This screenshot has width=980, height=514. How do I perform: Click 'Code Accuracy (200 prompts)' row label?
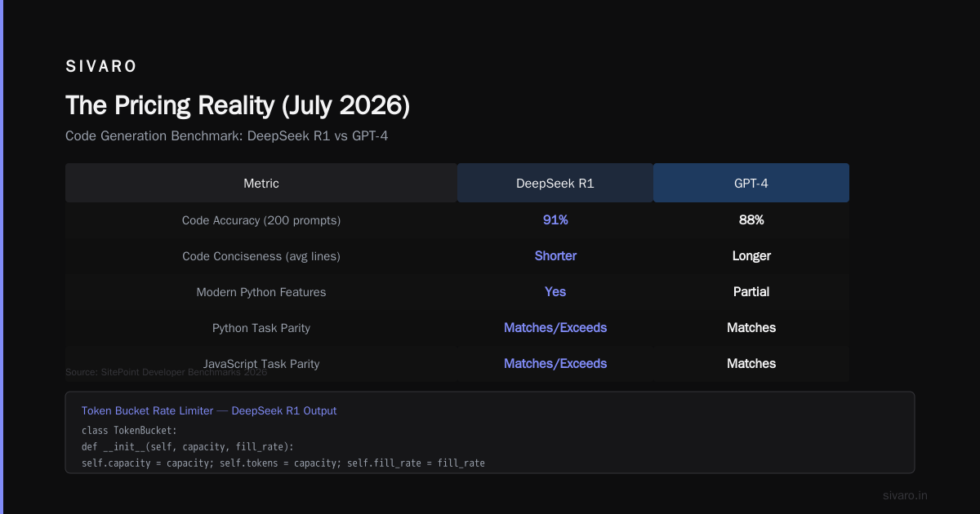point(261,220)
